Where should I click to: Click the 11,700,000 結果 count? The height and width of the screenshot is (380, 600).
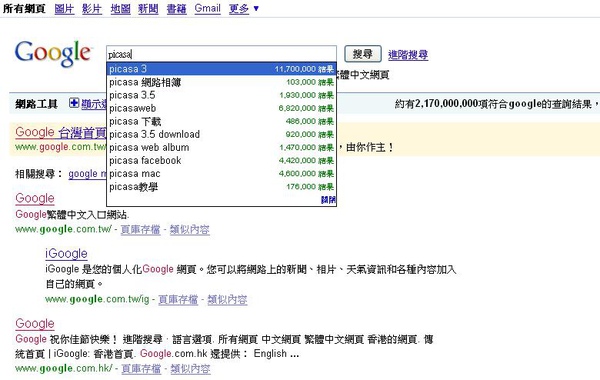coord(304,69)
